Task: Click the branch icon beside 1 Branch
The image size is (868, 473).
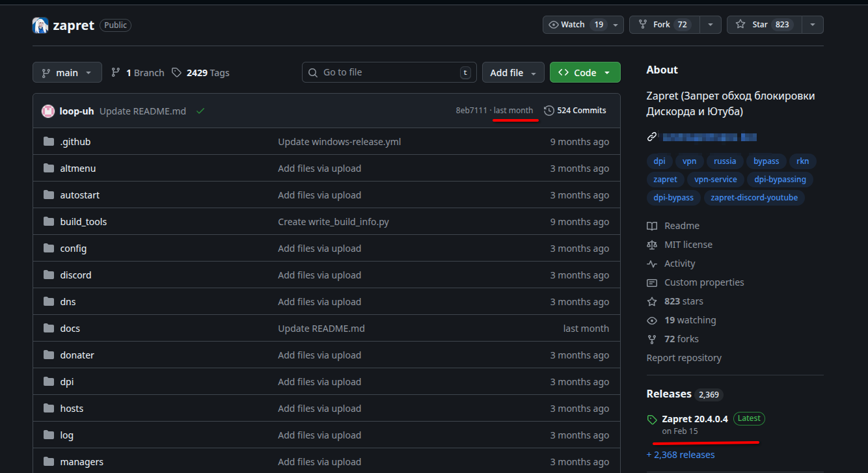Action: tap(116, 73)
